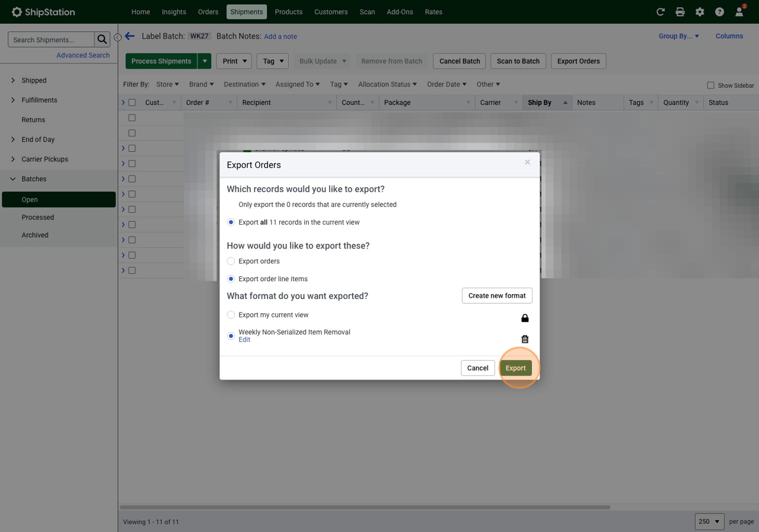The height and width of the screenshot is (532, 759).
Task: Click the refresh icon in top bar
Action: coord(661,12)
